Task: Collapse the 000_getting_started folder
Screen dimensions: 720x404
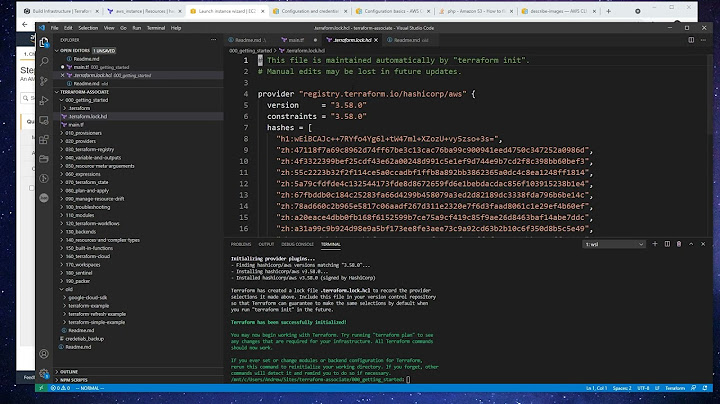Action: pyautogui.click(x=62, y=100)
